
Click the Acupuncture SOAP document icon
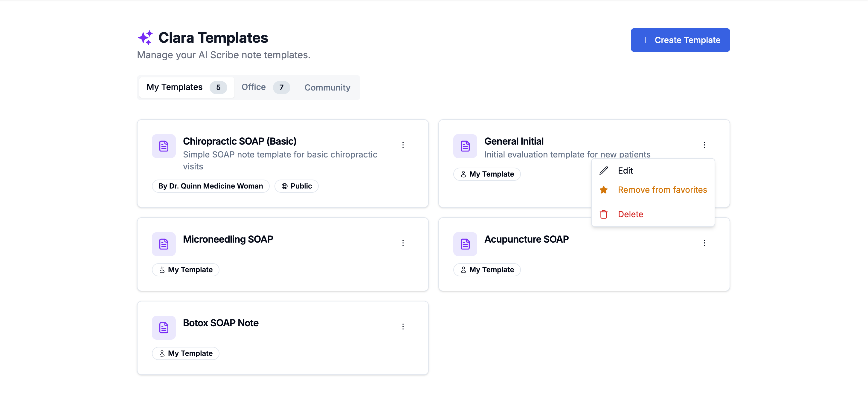pyautogui.click(x=465, y=244)
